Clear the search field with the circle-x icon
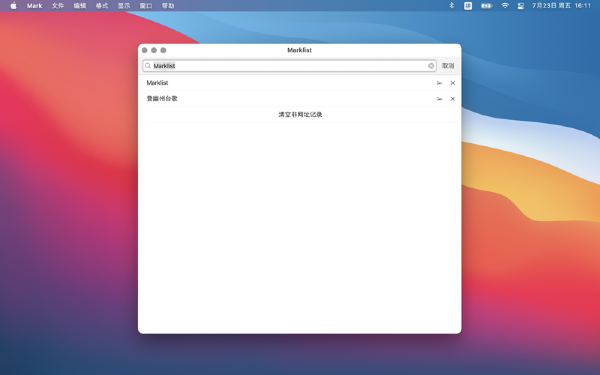Viewport: 600px width, 375px height. point(431,66)
